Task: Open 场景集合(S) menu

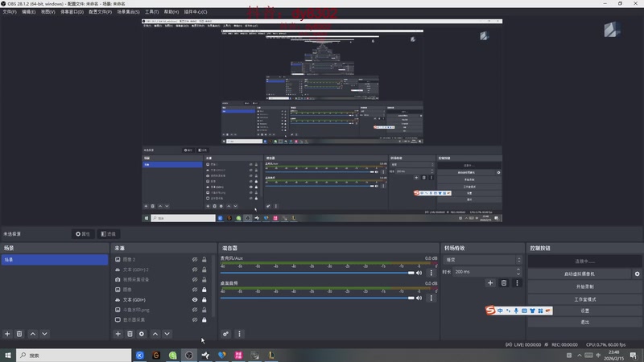Action: (128, 12)
